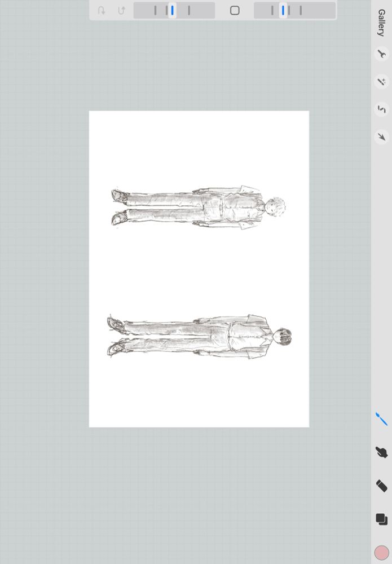Select the Brush tool

[x=381, y=419]
